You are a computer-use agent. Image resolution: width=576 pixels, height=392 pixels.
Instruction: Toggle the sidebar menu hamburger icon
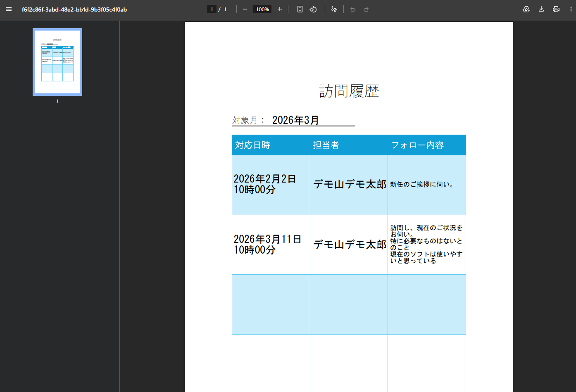tap(9, 9)
